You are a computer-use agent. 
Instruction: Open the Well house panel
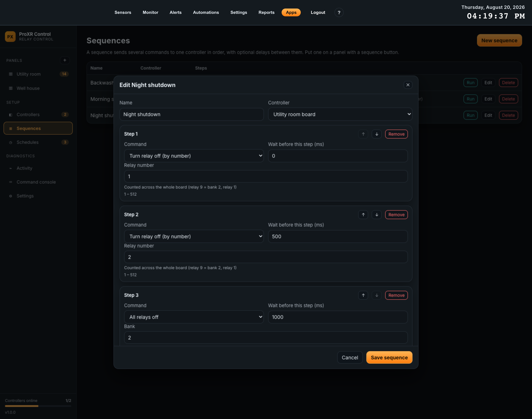click(38, 88)
